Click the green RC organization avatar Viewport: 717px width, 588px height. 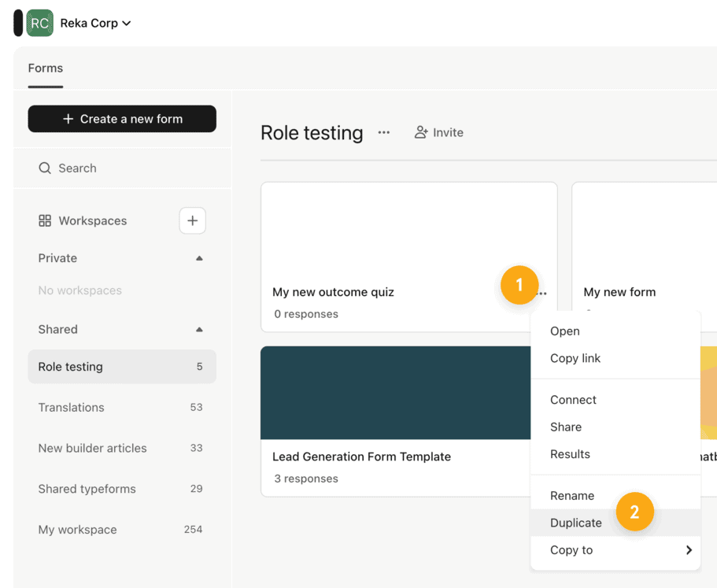39,23
